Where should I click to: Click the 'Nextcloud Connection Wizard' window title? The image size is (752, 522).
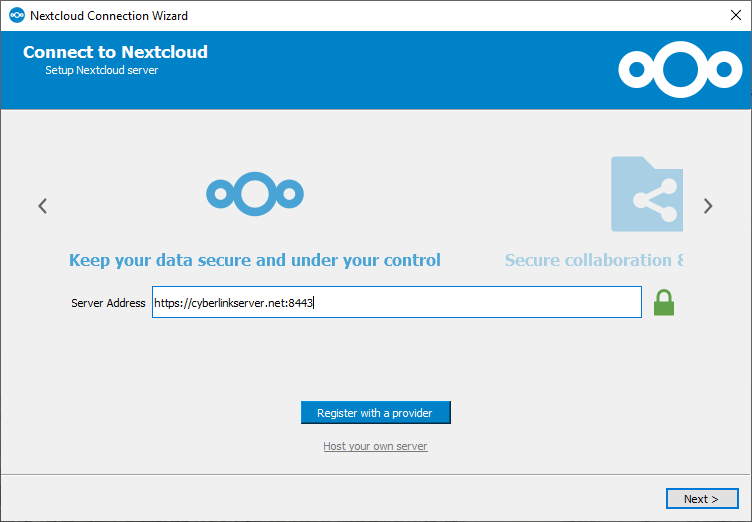point(109,16)
